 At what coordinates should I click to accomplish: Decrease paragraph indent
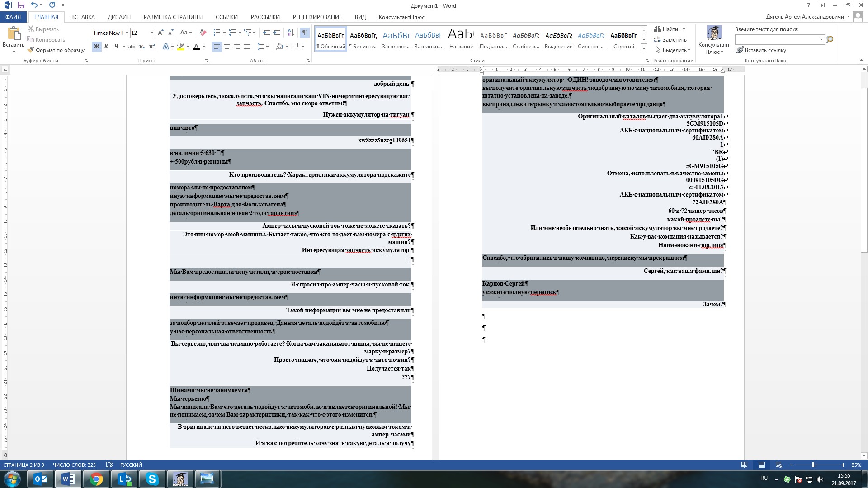[x=267, y=33]
